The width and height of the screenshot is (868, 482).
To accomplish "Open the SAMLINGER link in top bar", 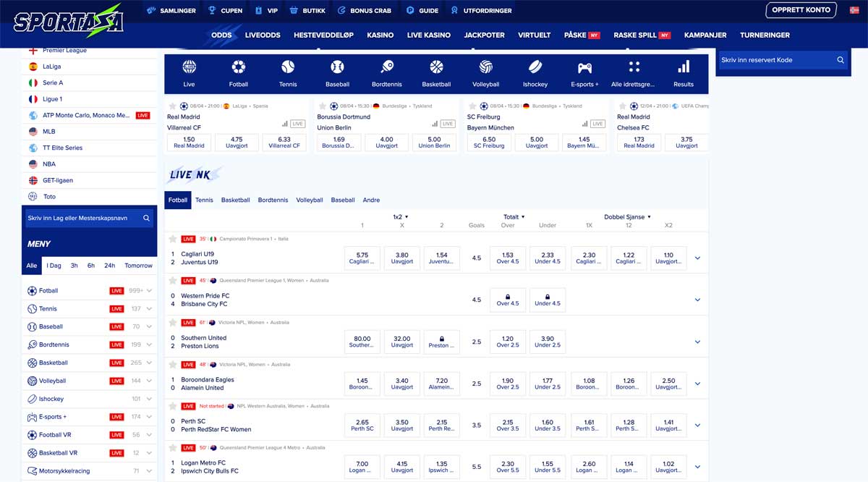I will click(x=171, y=11).
